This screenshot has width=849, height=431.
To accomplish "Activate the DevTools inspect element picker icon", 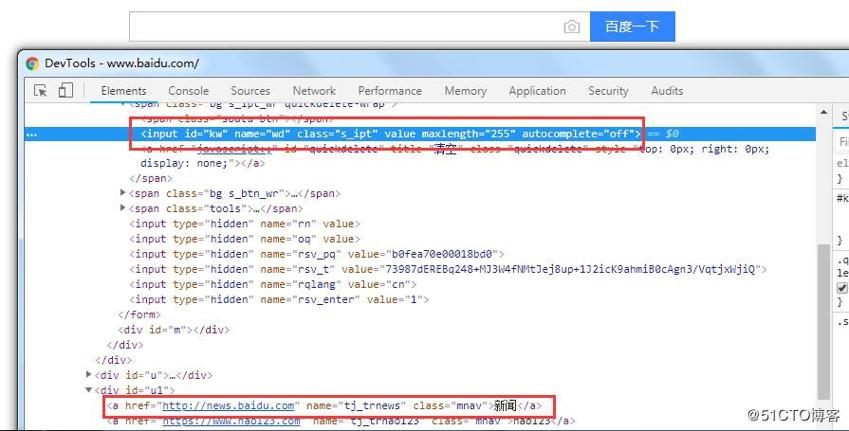I will pyautogui.click(x=41, y=90).
